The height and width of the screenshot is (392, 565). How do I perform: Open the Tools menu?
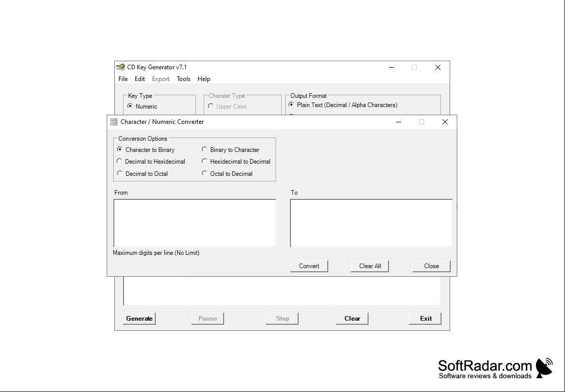[183, 79]
